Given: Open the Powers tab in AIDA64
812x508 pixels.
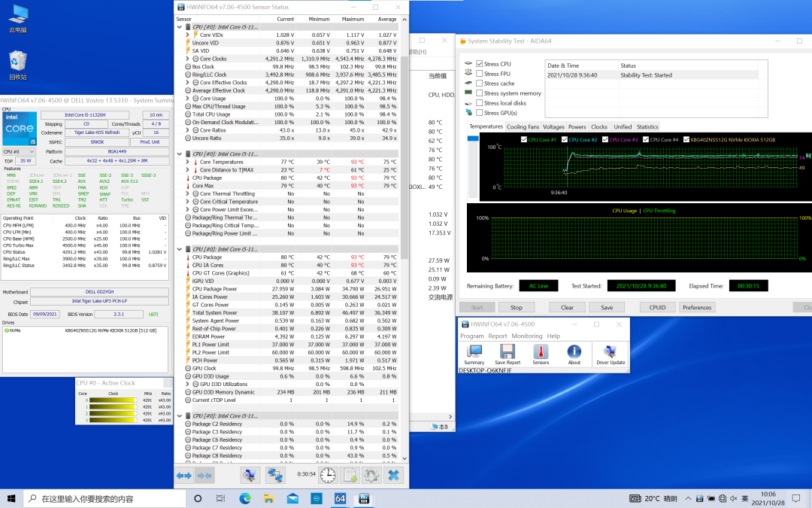Looking at the screenshot, I should pyautogui.click(x=577, y=127).
